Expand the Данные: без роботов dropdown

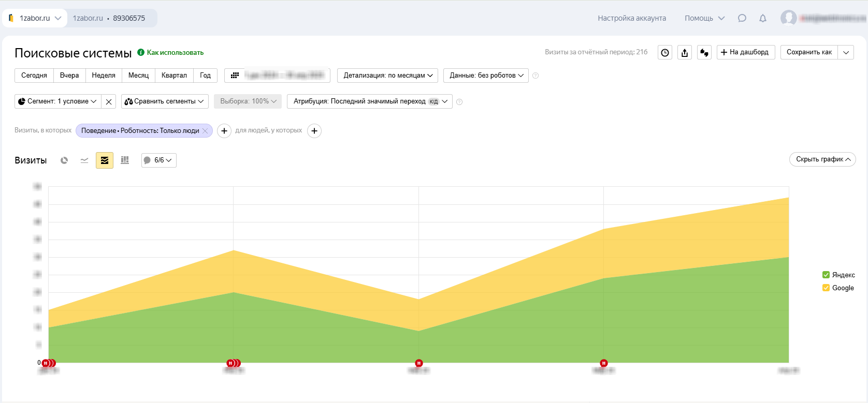coord(486,76)
